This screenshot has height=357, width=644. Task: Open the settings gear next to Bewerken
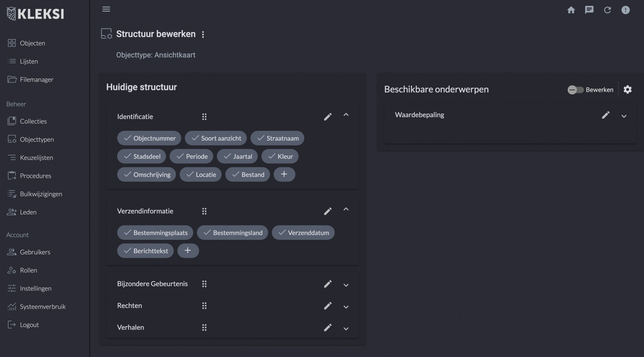click(x=627, y=89)
